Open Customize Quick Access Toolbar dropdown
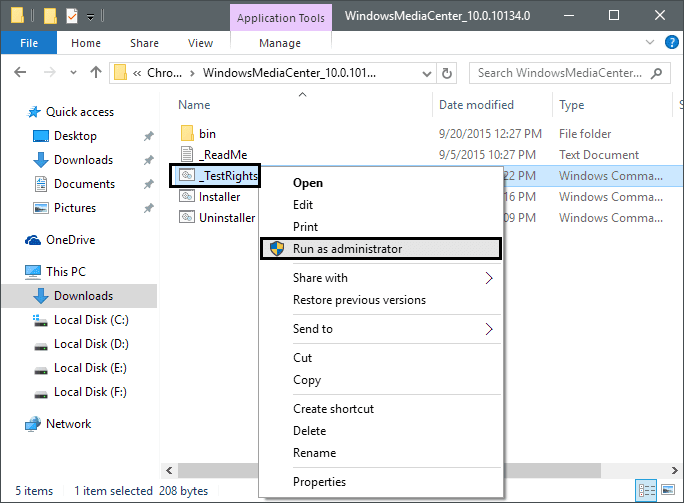Screen dimensions: 684x503 click(x=90, y=17)
